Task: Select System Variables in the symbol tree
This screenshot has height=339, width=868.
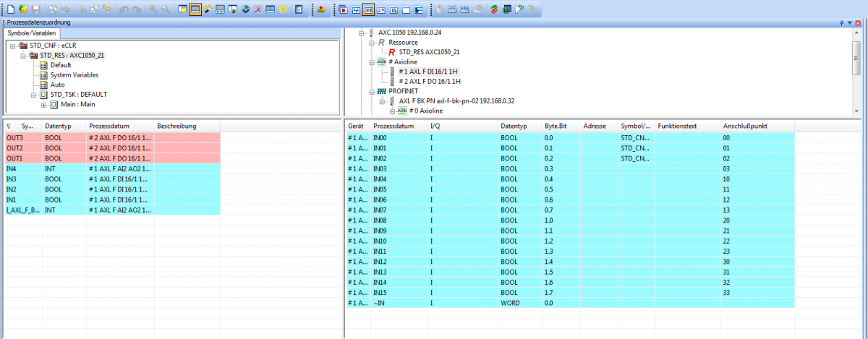Action: (x=75, y=75)
